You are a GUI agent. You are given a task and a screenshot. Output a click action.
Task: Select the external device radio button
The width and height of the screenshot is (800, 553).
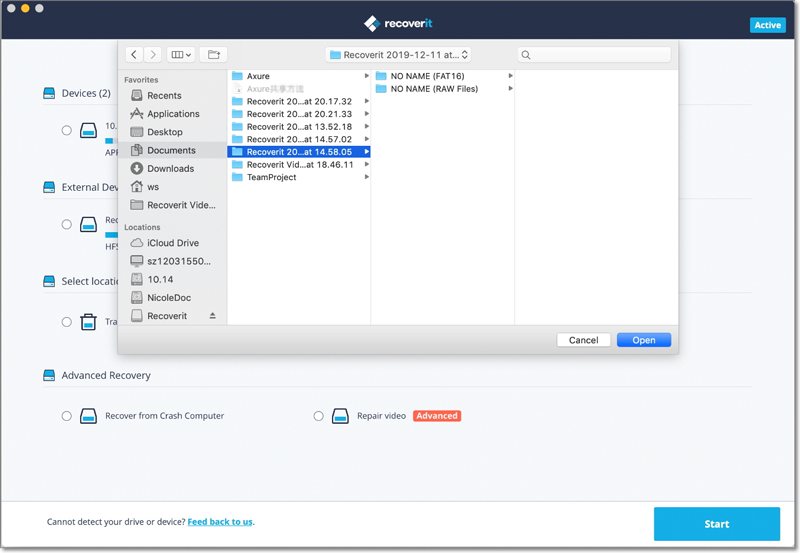[66, 224]
